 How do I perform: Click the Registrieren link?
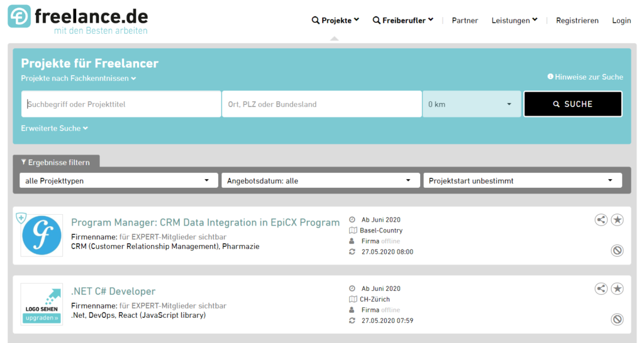[577, 20]
